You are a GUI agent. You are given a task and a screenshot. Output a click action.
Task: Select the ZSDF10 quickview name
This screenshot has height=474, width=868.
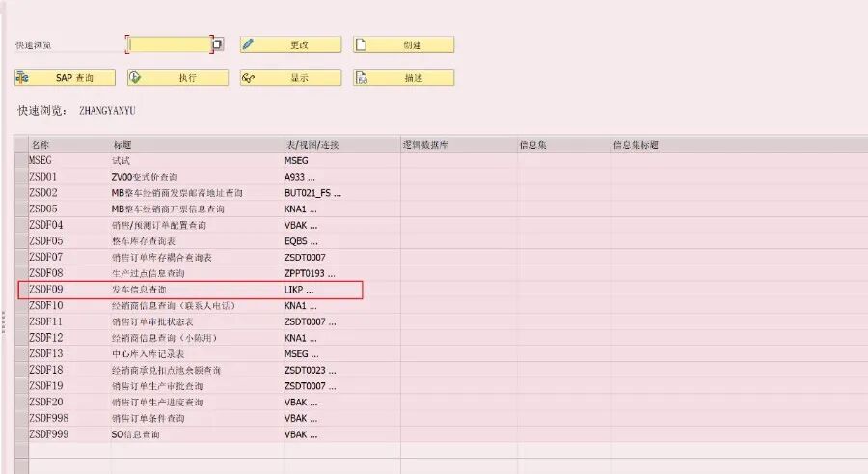[x=45, y=305]
